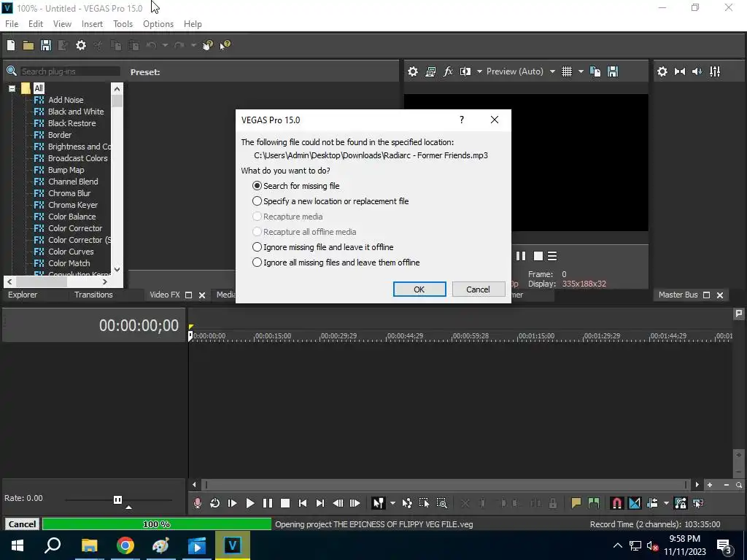Screen dimensions: 747x560
Task: Switch to the Transitions tab
Action: 93,295
